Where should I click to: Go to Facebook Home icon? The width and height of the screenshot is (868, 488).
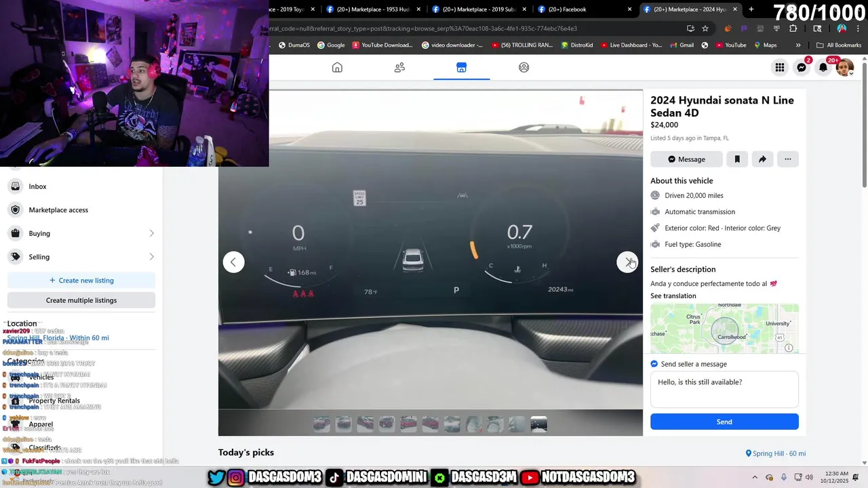click(337, 67)
